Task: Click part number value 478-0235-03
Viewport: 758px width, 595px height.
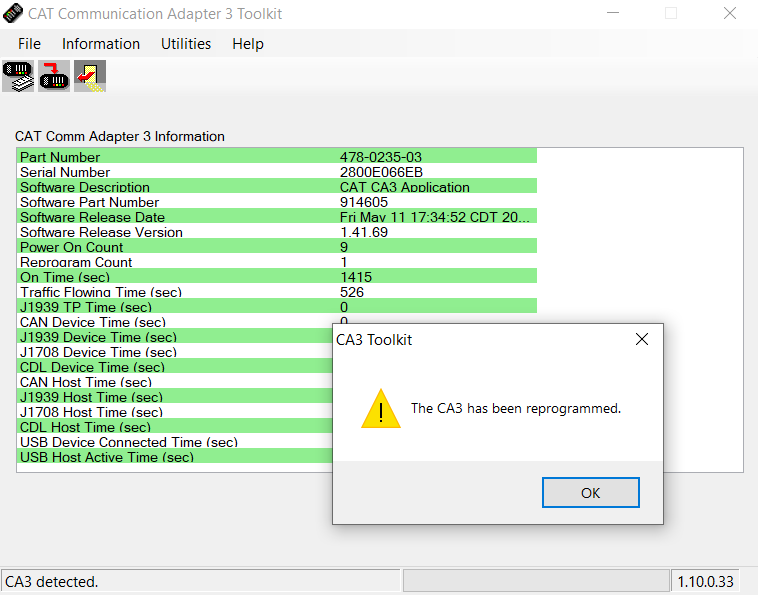Action: click(x=380, y=157)
